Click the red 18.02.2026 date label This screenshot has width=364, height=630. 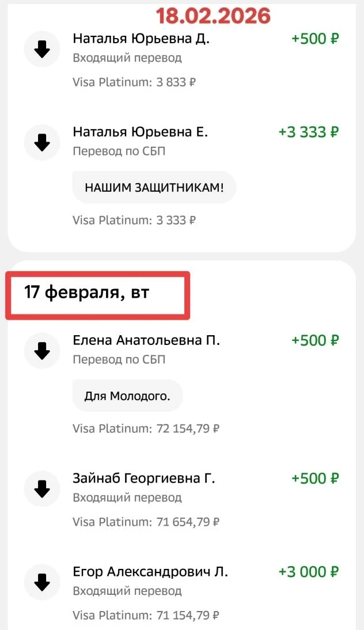[213, 16]
